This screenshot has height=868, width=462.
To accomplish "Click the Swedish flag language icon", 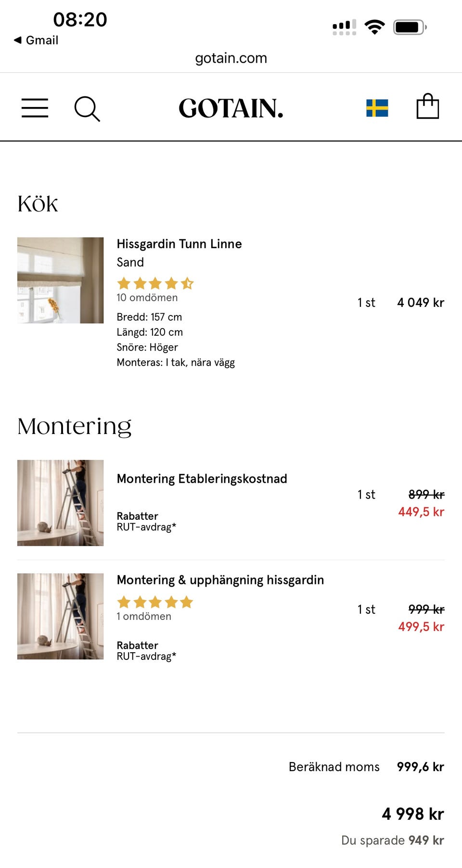I will tap(377, 109).
